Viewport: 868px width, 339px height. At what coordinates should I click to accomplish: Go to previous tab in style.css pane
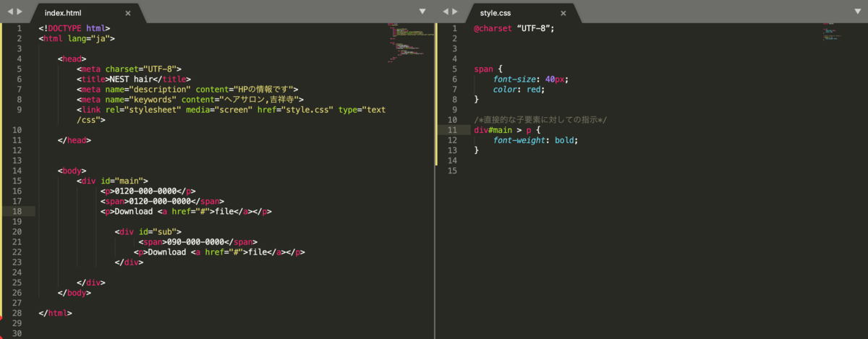[445, 12]
